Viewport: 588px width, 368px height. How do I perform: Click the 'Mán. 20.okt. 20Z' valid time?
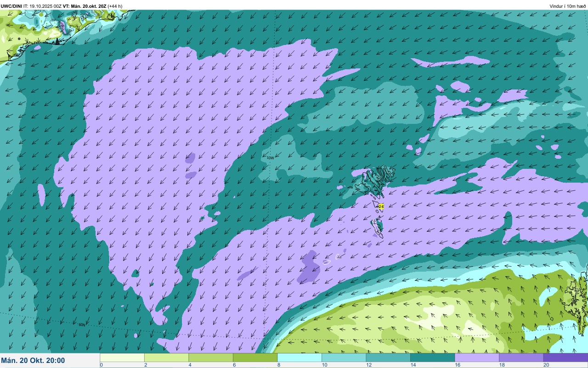click(89, 6)
